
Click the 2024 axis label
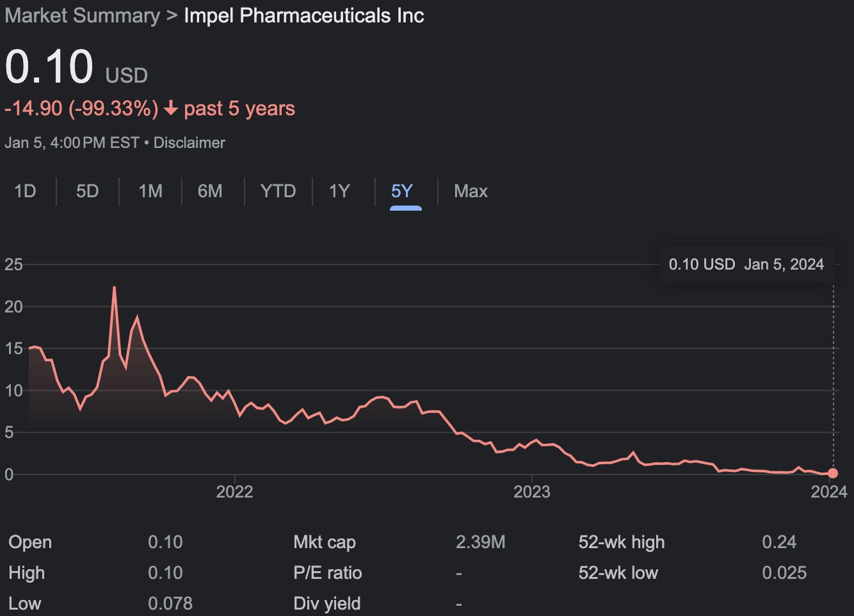pyautogui.click(x=829, y=492)
